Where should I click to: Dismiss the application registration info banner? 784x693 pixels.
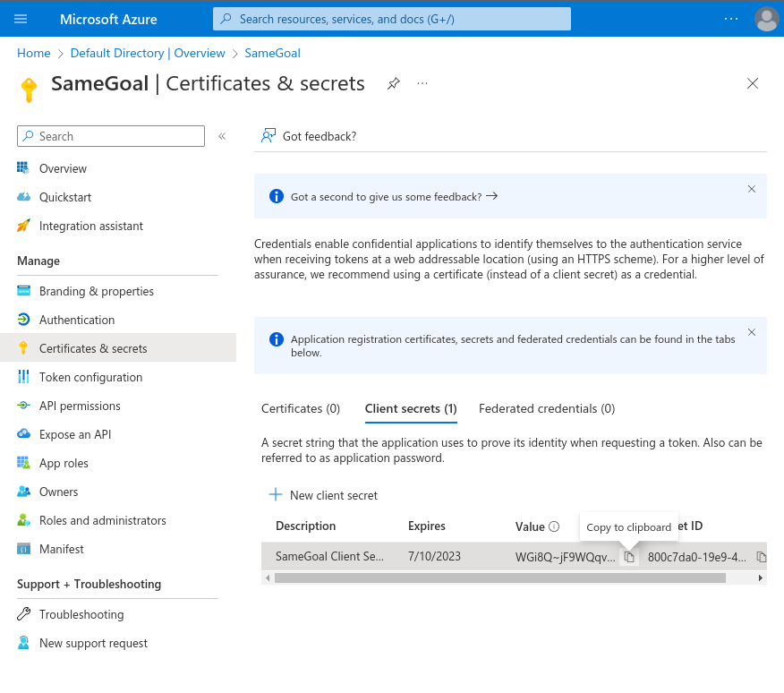pos(752,332)
